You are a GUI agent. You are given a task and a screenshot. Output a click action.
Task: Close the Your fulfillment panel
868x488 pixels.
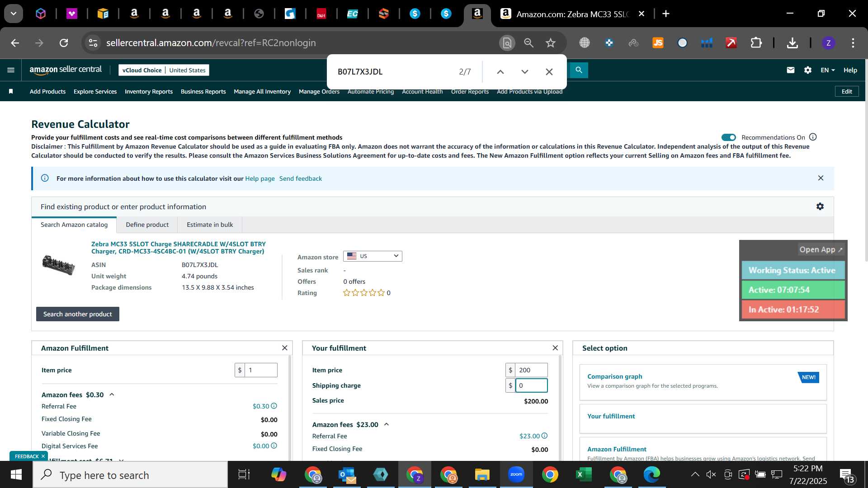(555, 348)
